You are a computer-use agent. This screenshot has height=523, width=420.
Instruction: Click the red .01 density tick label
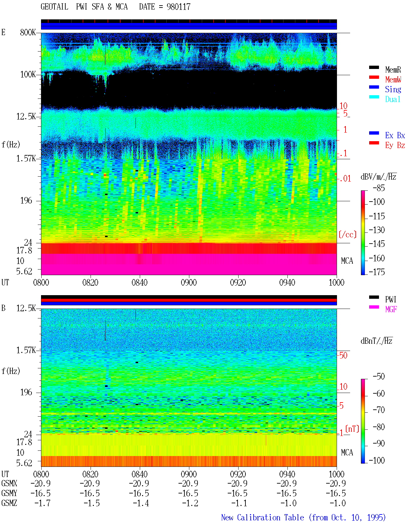(x=345, y=179)
